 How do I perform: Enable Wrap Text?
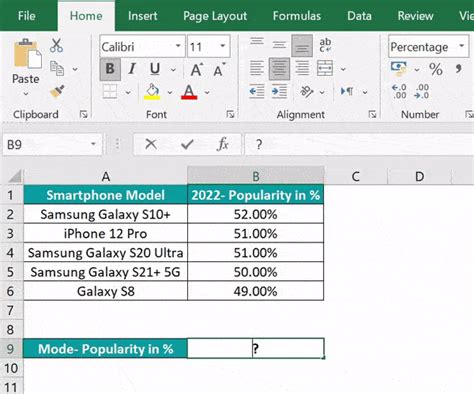tap(325, 45)
